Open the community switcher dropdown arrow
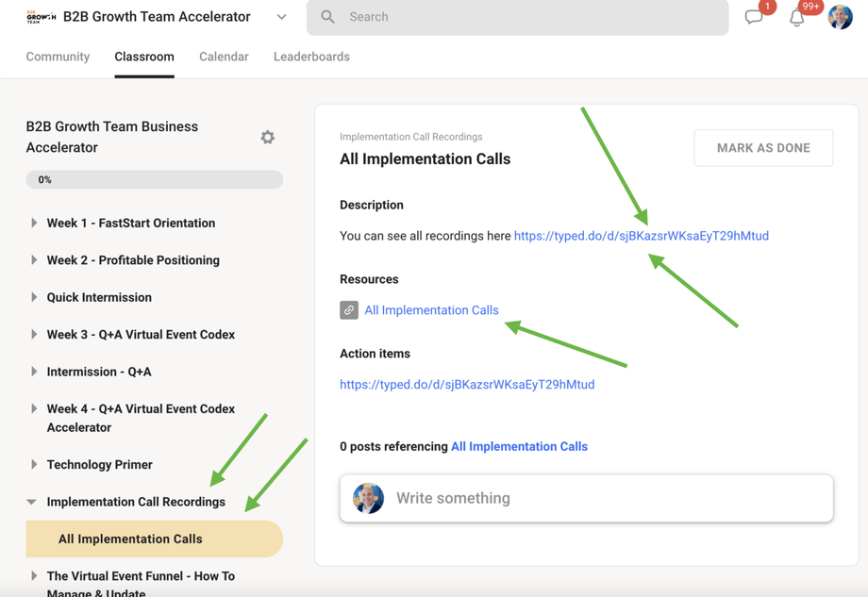This screenshot has height=597, width=868. pos(281,17)
